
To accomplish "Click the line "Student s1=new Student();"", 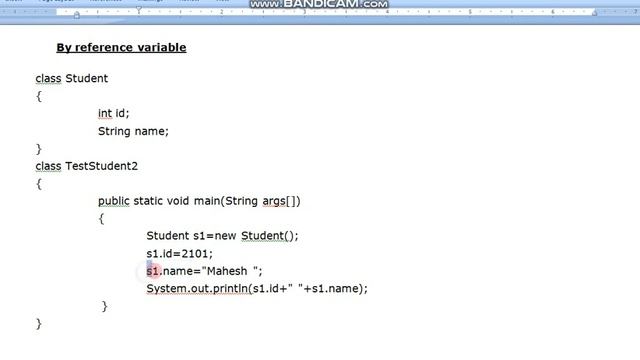I will [x=222, y=236].
